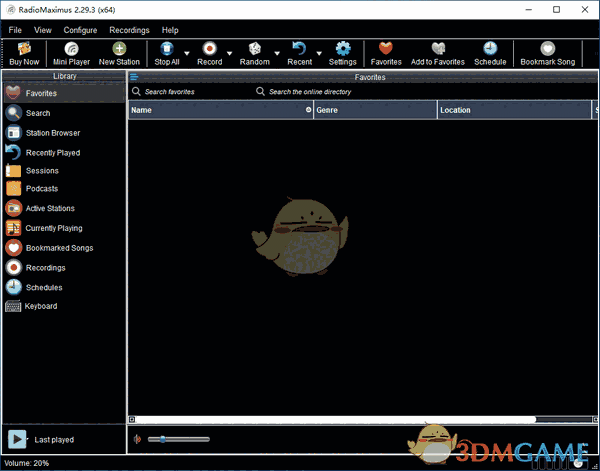Minimize the RadioMaximus window
Viewport: 600px width, 471px height.
(x=529, y=10)
